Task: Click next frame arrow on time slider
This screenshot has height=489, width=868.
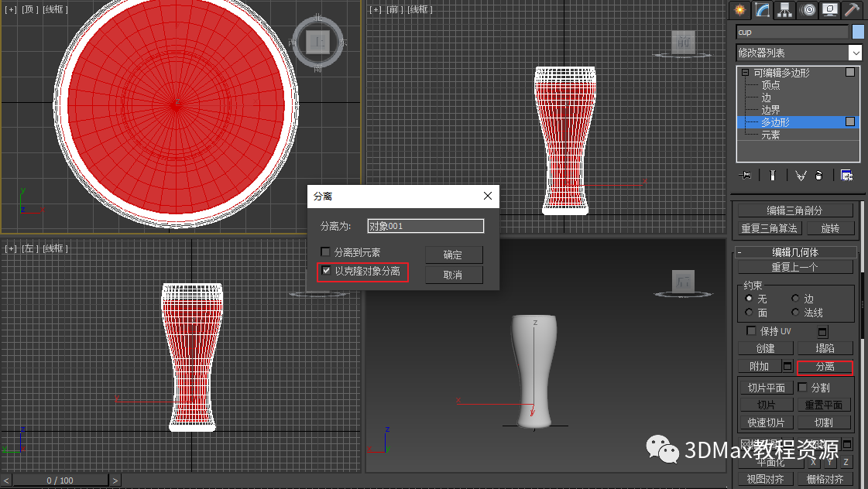Action: click(x=115, y=480)
